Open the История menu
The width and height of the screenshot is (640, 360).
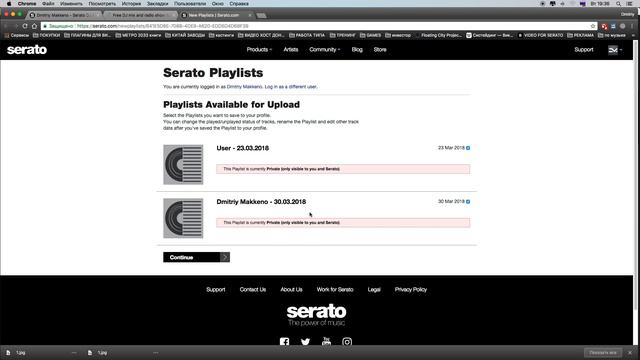(131, 3)
